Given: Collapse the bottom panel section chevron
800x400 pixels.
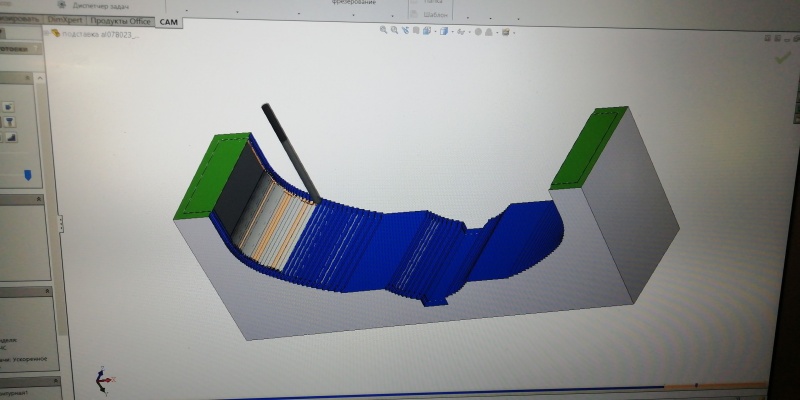Looking at the screenshot, I should pos(55,381).
